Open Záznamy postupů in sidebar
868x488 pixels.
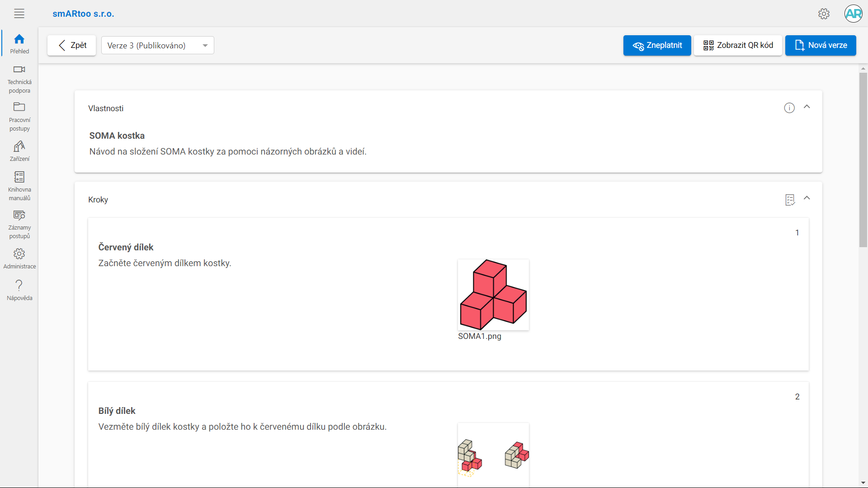[19, 225]
